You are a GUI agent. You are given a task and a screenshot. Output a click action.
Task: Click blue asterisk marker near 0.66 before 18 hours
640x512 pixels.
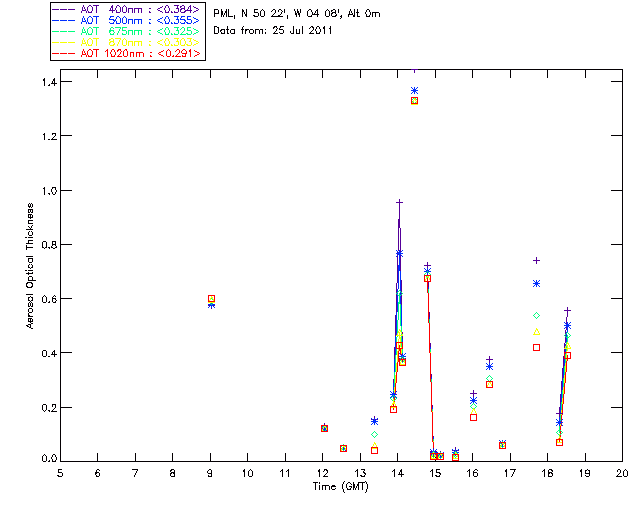(x=537, y=283)
